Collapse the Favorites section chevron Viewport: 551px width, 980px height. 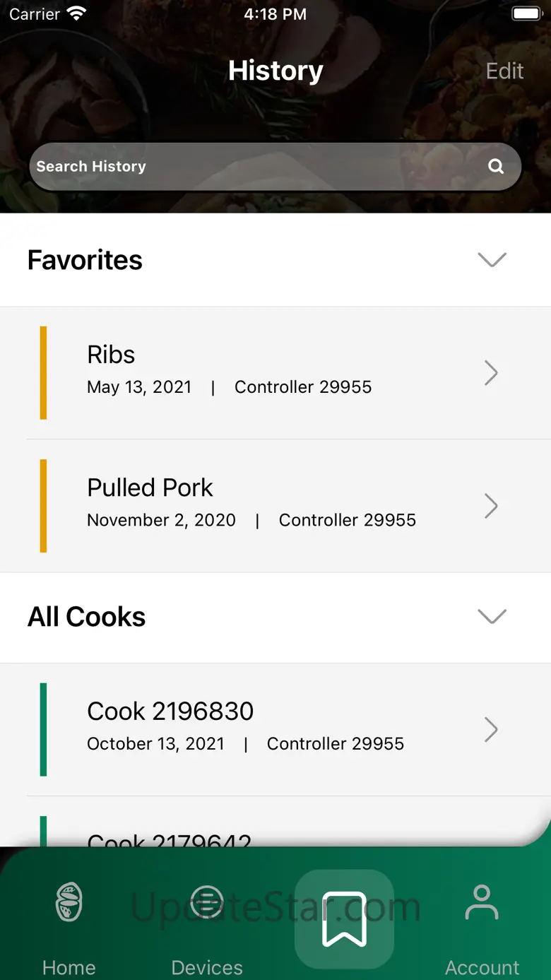pos(492,259)
